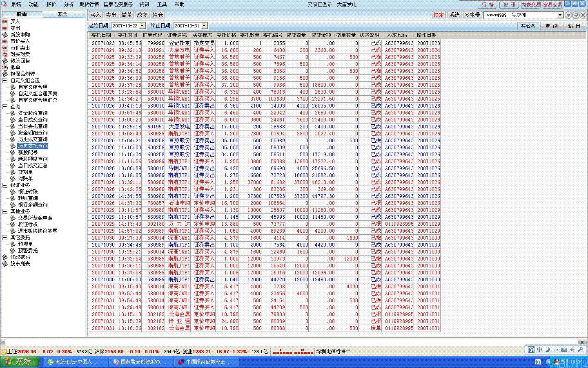Click the SELL icon beside 市价买入
Viewport: 588px width, 368px height.
5,41
